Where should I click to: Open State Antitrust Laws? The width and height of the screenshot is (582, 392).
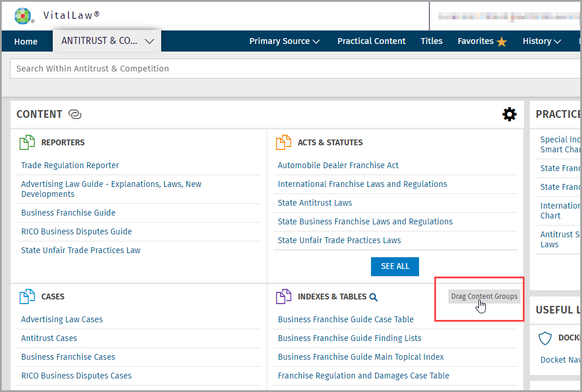click(x=315, y=203)
